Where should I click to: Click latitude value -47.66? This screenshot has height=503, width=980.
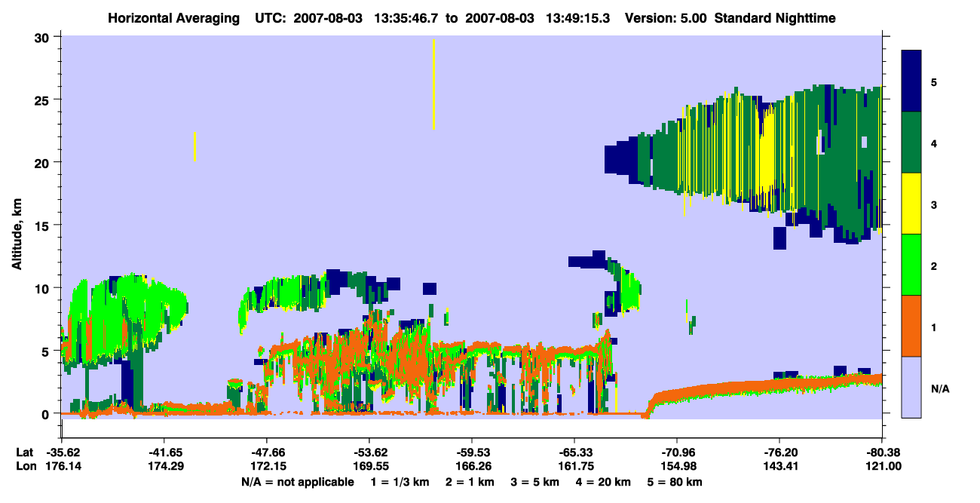(266, 452)
